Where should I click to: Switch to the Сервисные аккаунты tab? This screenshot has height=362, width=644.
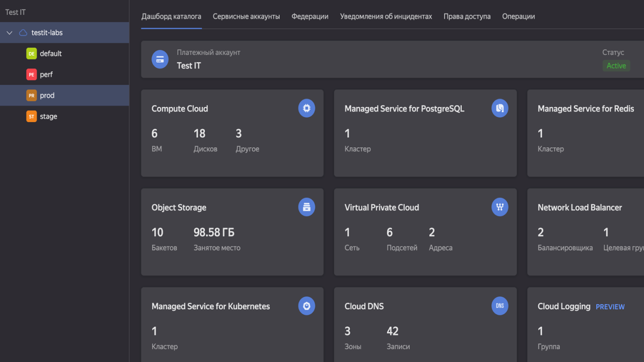tap(246, 17)
